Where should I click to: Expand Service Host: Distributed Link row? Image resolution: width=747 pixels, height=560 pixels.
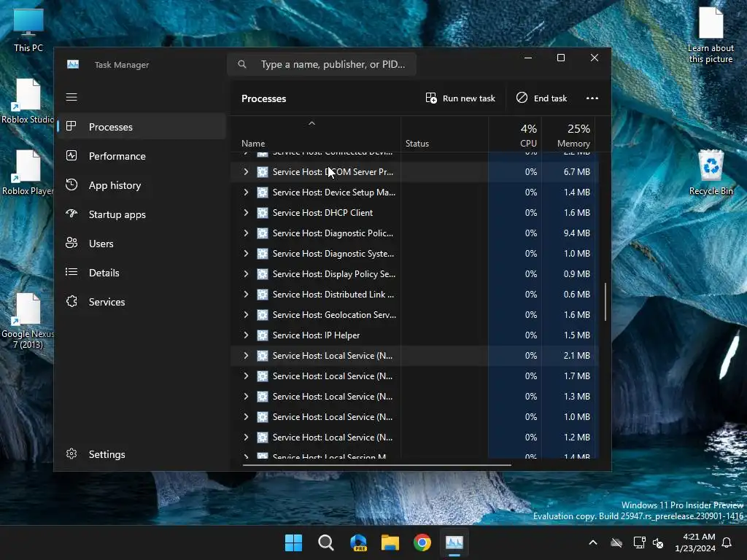click(x=246, y=295)
